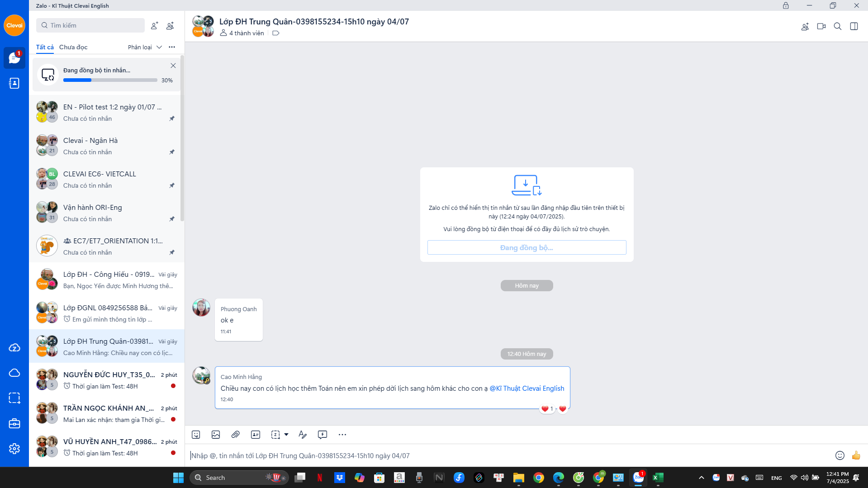Switch to the Tất cả tab
The image size is (868, 488).
[45, 47]
